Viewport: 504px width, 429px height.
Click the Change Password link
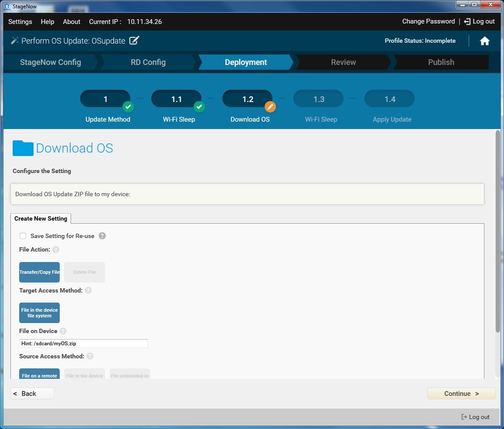[428, 21]
